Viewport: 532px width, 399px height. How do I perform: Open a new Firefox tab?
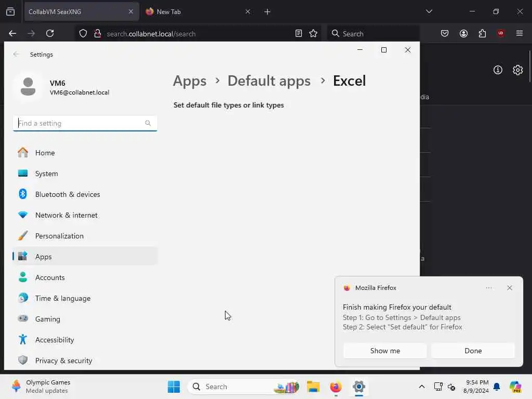[267, 11]
